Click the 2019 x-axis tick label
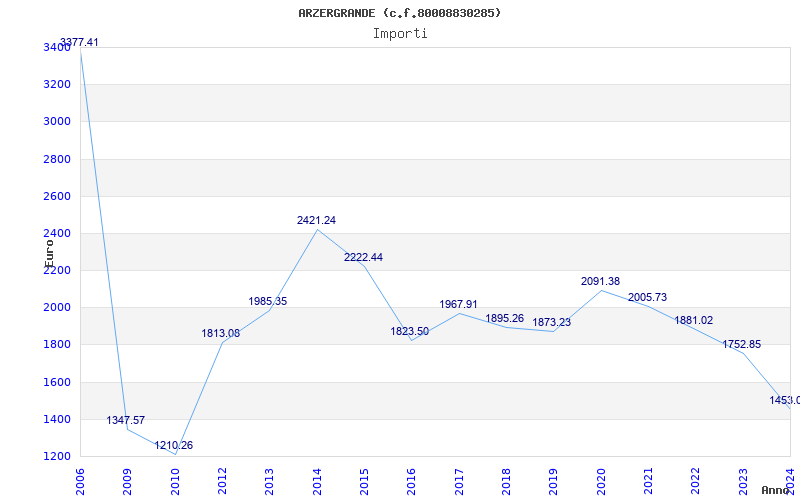This screenshot has height=500, width=800. [554, 481]
